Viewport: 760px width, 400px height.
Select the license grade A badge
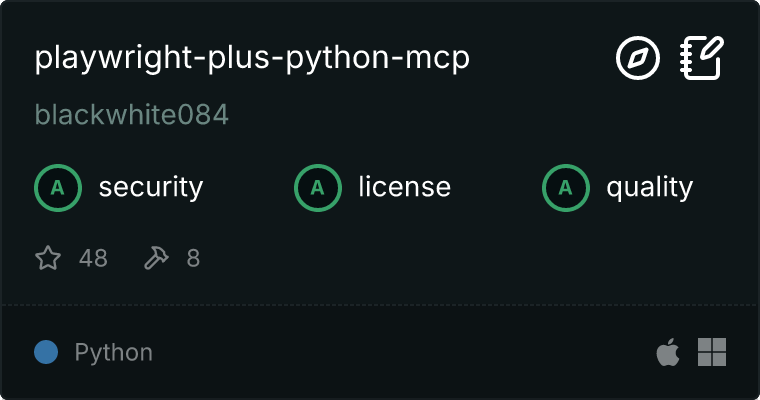[317, 188]
